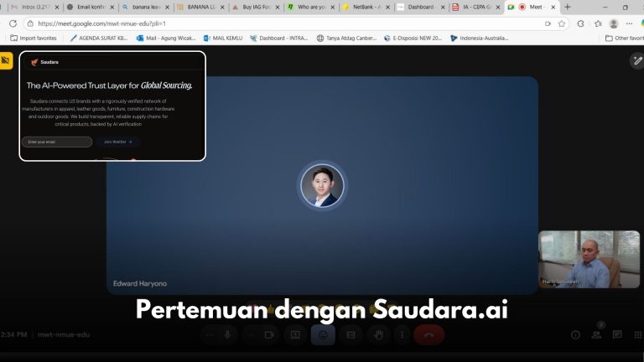Open video options chevron beside camera button
Viewport: 644px width, 362px height.
pos(252,335)
